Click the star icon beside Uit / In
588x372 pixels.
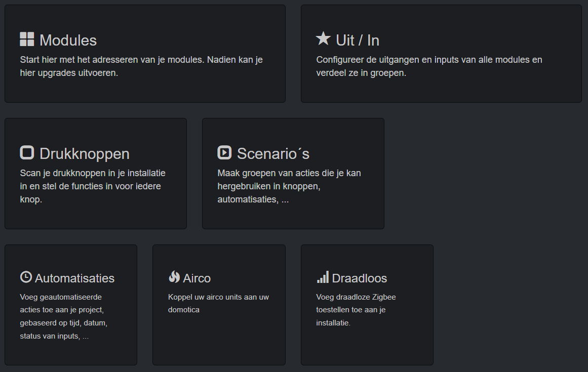[323, 39]
